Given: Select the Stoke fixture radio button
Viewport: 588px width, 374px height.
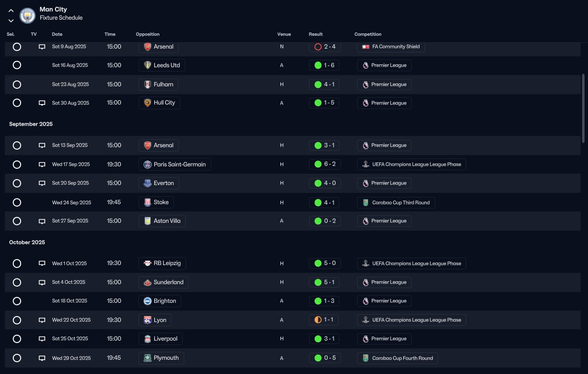Looking at the screenshot, I should click(x=17, y=203).
